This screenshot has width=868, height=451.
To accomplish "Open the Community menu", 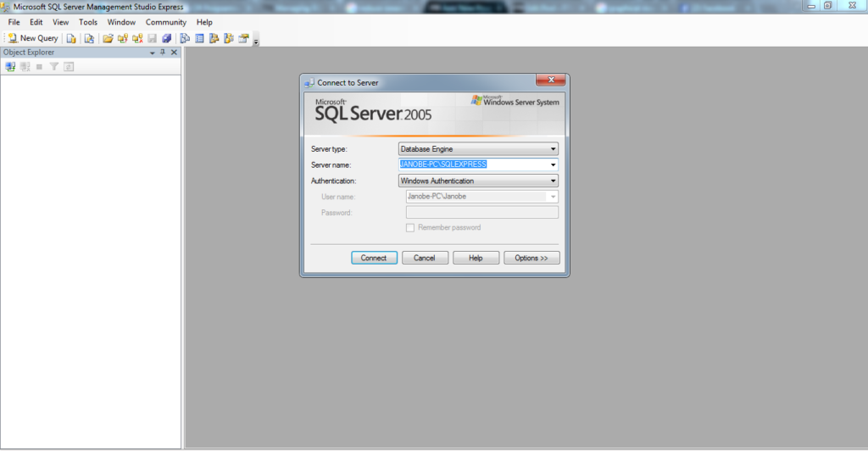I will click(x=165, y=22).
